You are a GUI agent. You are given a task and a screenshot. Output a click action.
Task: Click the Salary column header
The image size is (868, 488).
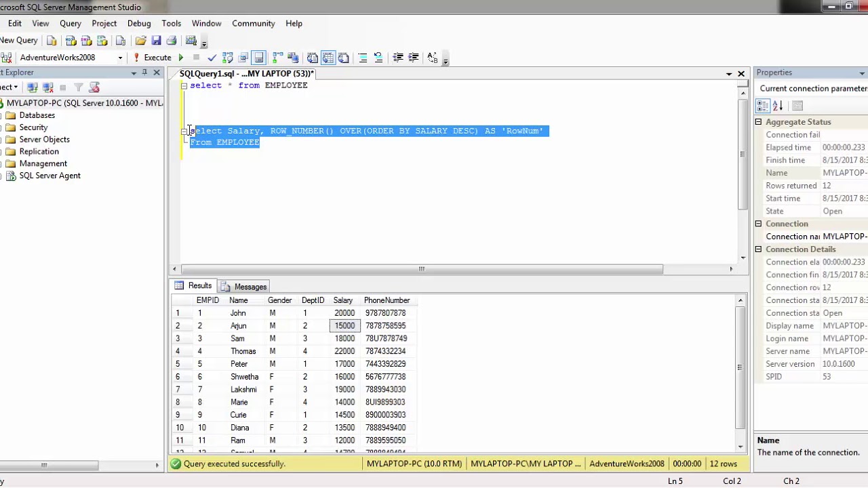(343, 300)
